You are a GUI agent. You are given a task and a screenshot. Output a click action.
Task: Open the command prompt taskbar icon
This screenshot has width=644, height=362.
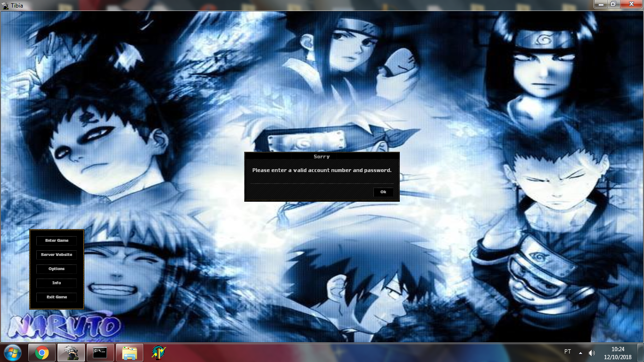[x=100, y=353]
